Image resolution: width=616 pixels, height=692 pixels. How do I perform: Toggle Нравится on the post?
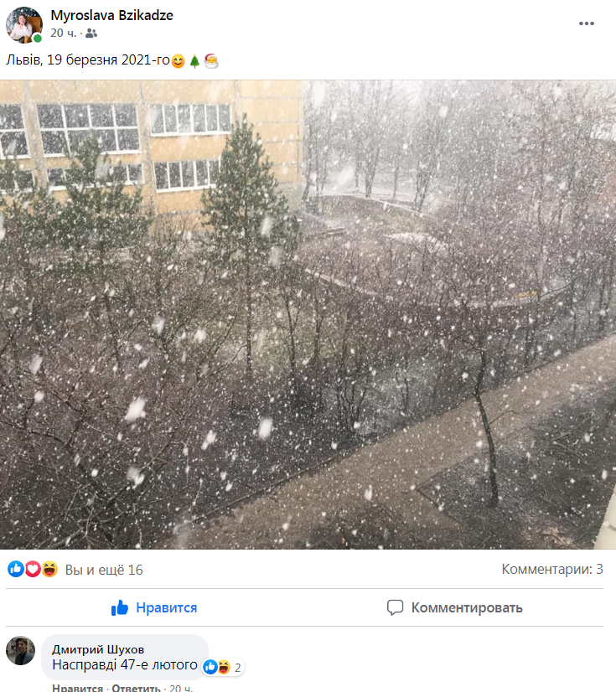pyautogui.click(x=154, y=607)
